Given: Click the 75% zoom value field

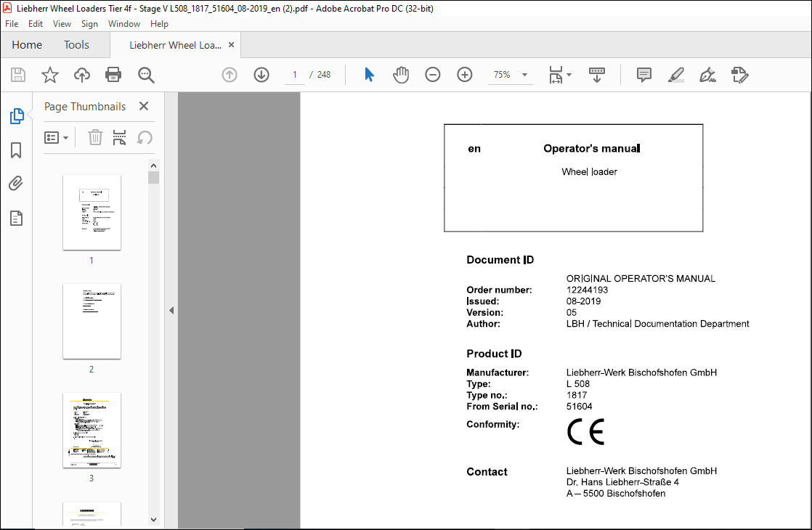Looking at the screenshot, I should (502, 75).
